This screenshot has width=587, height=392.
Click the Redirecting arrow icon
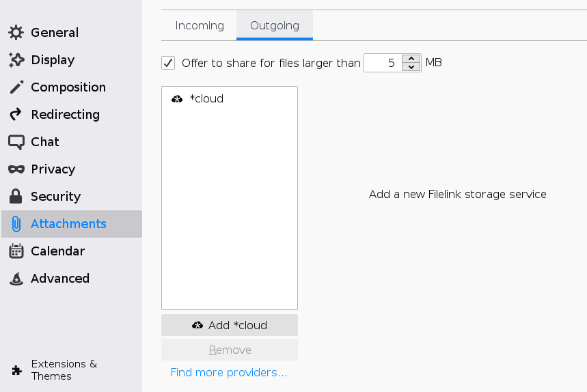coord(16,115)
